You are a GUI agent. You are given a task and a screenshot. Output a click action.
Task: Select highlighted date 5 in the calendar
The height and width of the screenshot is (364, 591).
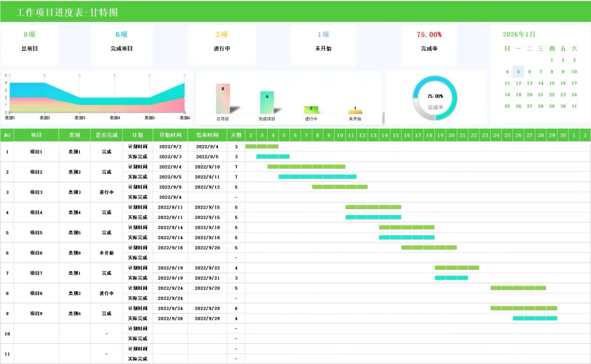click(x=518, y=72)
